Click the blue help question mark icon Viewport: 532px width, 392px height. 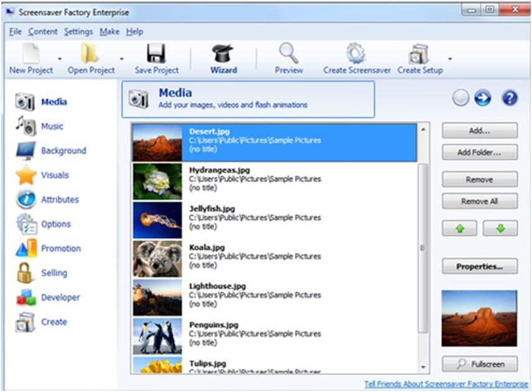[x=510, y=98]
